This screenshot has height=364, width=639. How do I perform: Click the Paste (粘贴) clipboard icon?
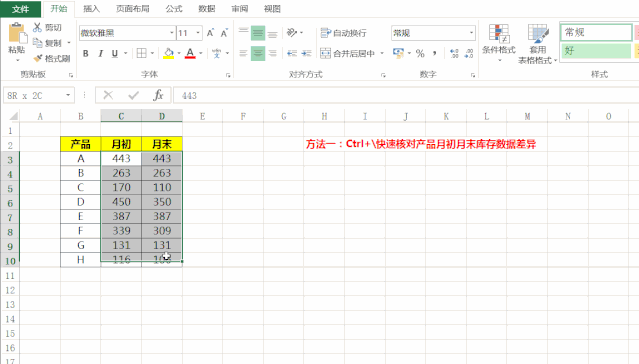(x=17, y=33)
